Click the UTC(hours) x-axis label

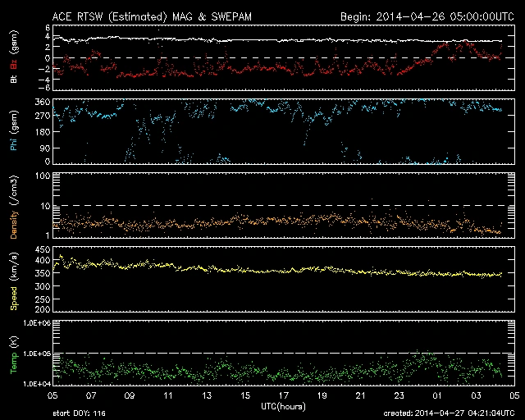283,405
